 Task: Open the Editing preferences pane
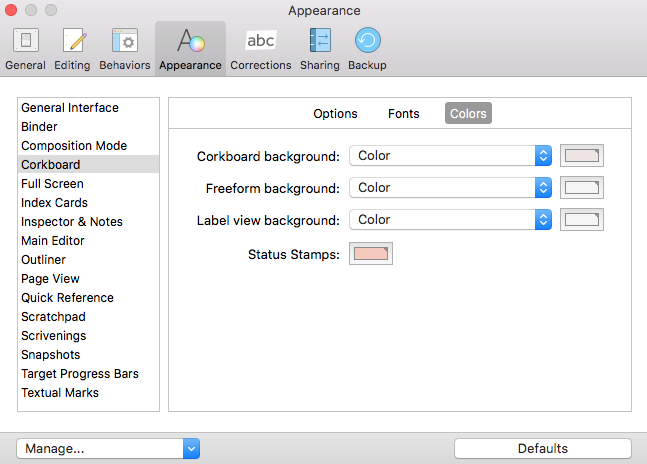point(73,49)
